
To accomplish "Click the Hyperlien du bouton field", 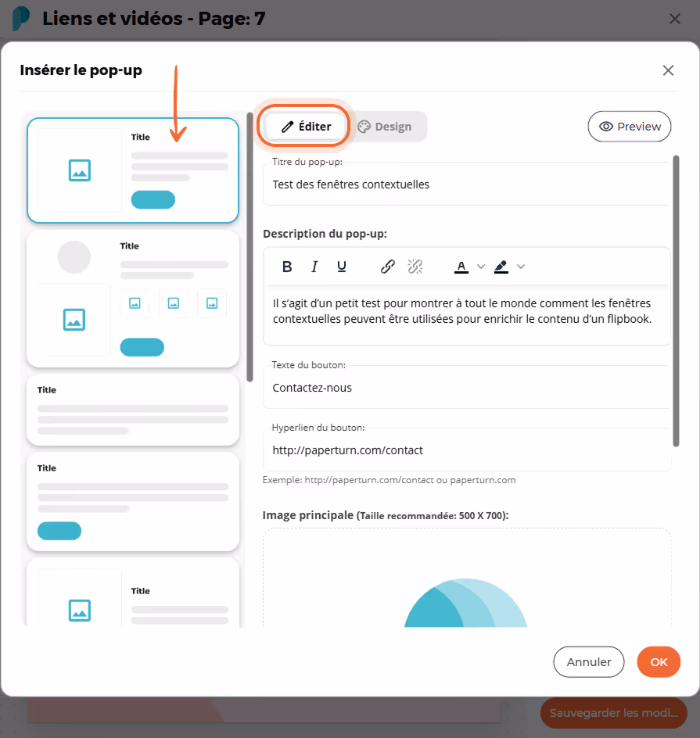I will [466, 450].
